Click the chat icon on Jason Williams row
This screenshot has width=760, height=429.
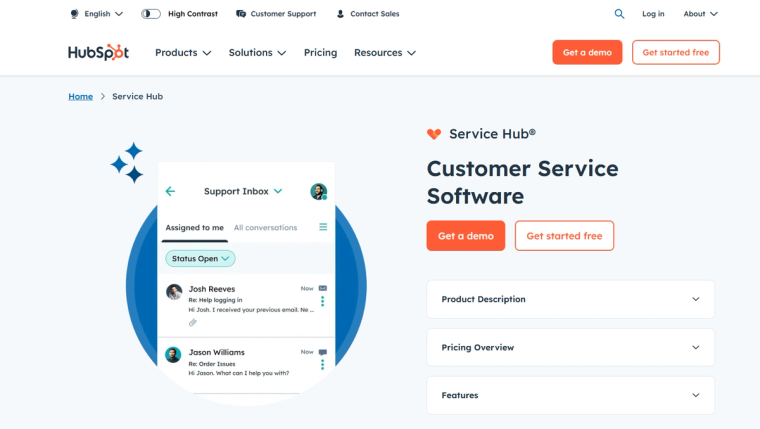click(x=323, y=352)
